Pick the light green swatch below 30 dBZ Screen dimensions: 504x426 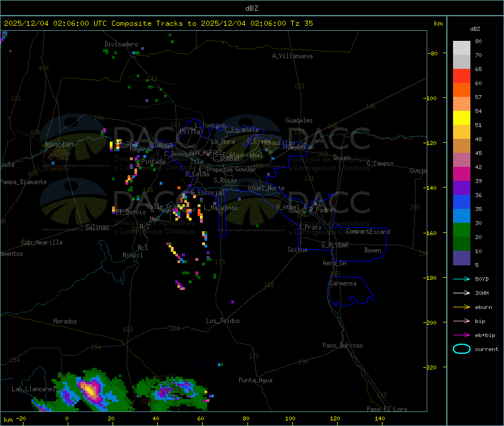pos(461,230)
